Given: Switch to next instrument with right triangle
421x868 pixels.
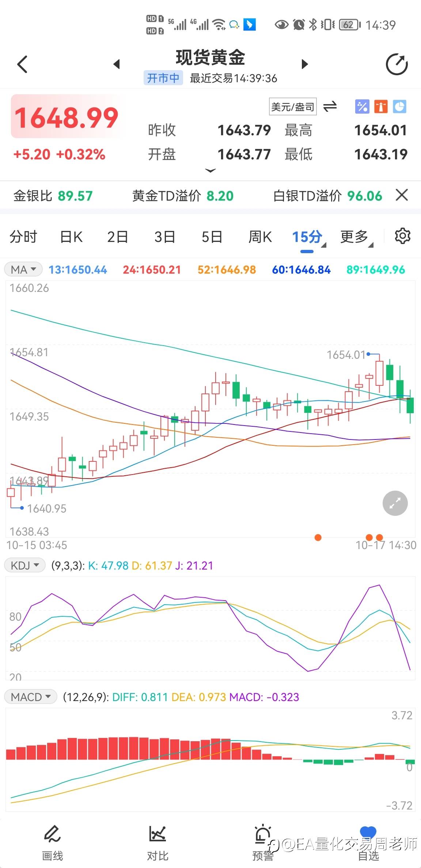Looking at the screenshot, I should [305, 64].
